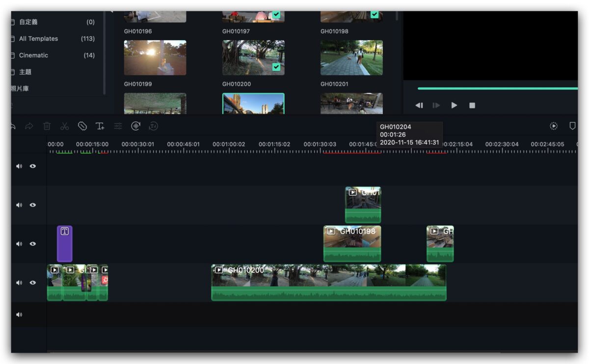589x364 pixels.
Task: Click ruler at 00:01:00:02
Action: click(x=229, y=145)
